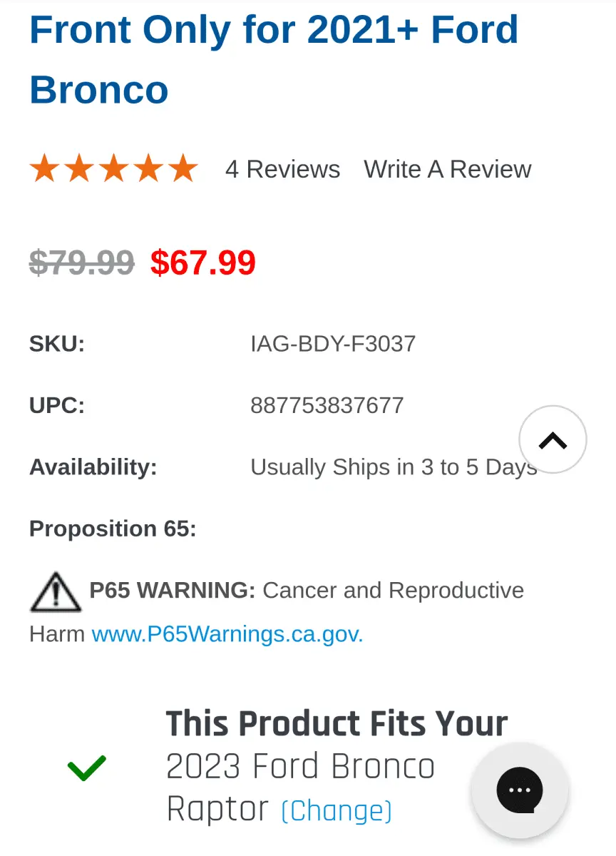Click the Ford Bronco product title
The width and height of the screenshot is (616, 856).
[x=274, y=60]
